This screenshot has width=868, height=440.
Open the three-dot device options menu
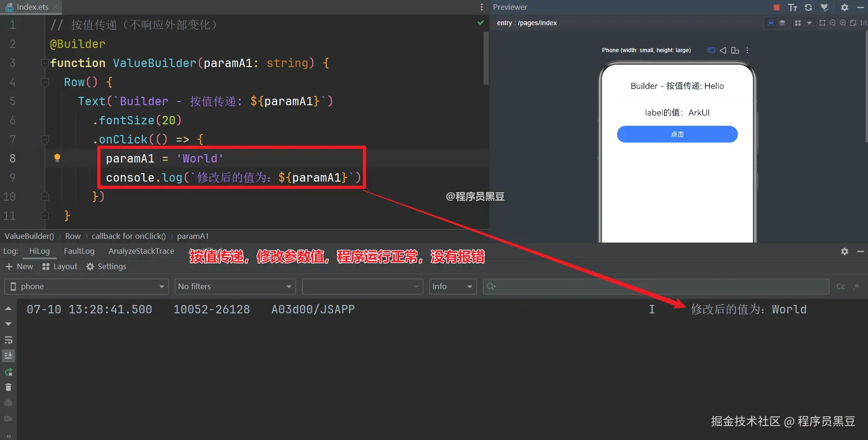coord(747,50)
